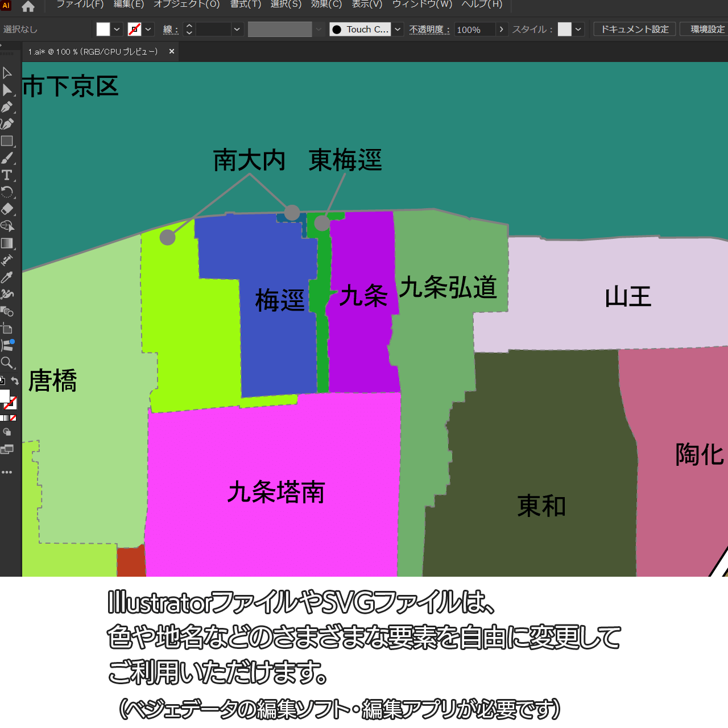Image resolution: width=728 pixels, height=728 pixels.
Task: Set color to None in toolbar
Action: 13,418
